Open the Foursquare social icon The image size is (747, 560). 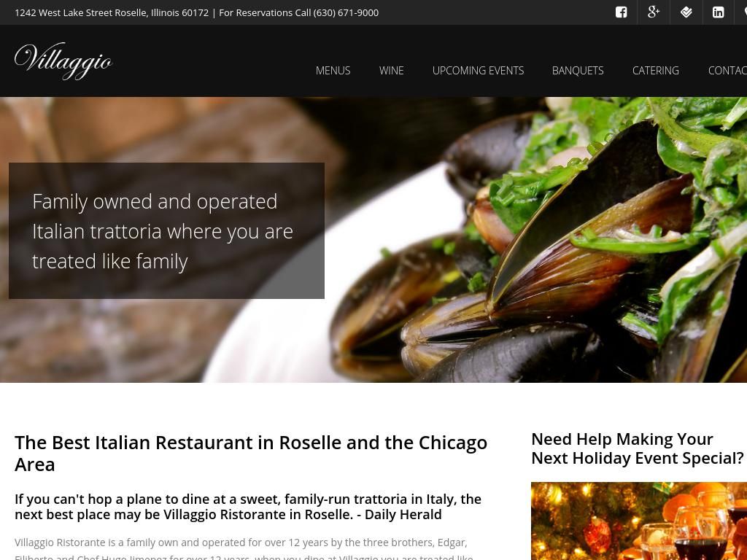coord(686,12)
